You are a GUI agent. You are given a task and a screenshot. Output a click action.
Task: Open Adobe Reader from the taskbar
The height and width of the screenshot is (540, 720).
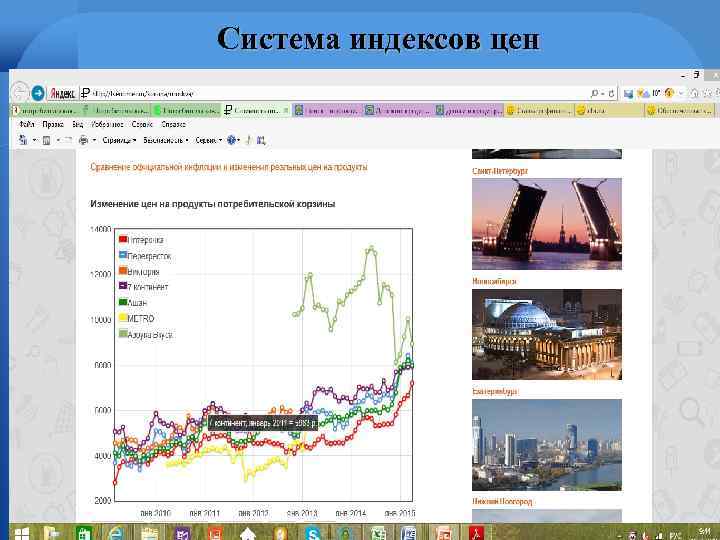[477, 533]
